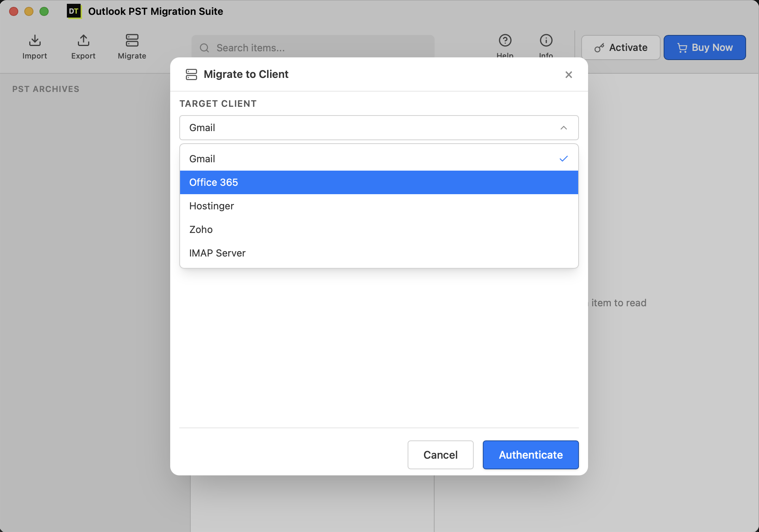Click the Activate license button
This screenshot has height=532, width=759.
pos(621,47)
